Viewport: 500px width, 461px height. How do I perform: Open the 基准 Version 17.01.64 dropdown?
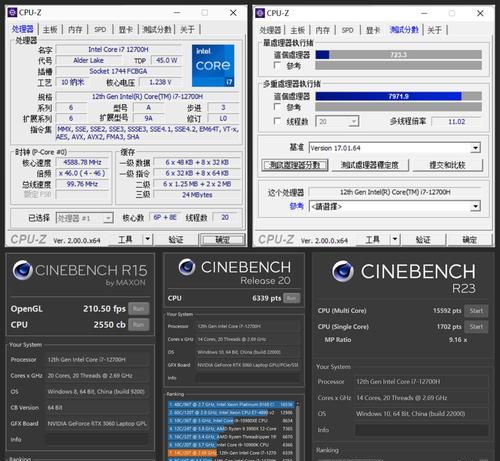(395, 148)
